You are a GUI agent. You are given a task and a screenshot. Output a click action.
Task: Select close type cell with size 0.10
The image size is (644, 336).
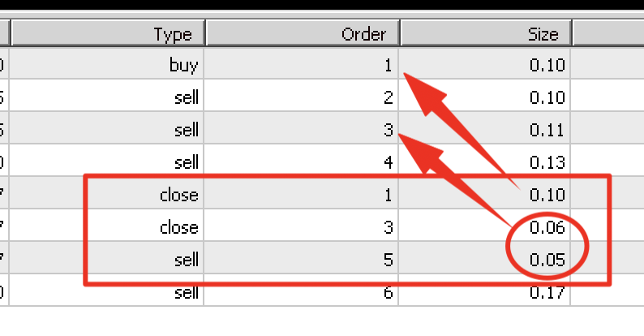(106, 194)
